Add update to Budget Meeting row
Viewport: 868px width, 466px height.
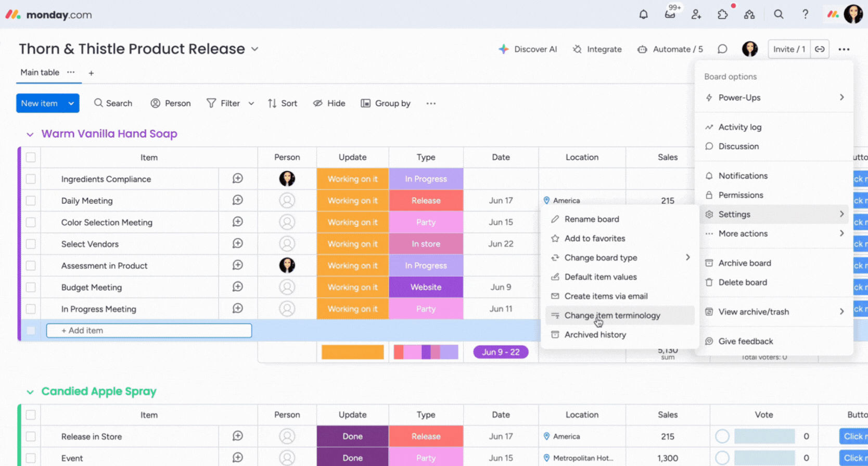[x=238, y=287]
